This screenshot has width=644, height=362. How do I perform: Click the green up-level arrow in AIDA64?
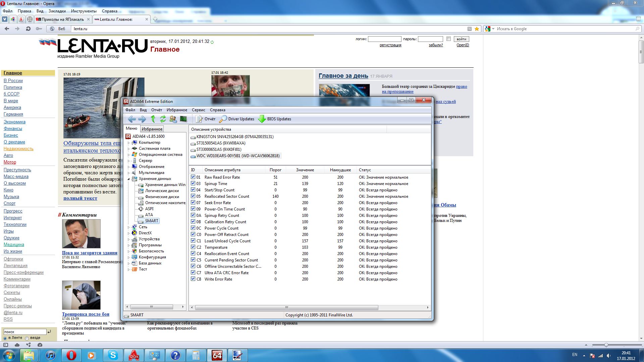(153, 119)
